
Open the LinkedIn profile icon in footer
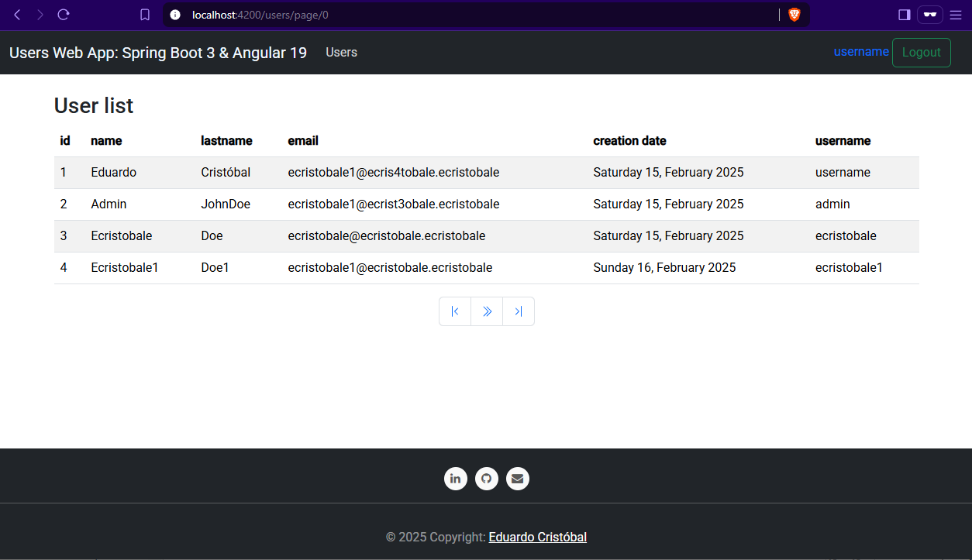tap(456, 479)
